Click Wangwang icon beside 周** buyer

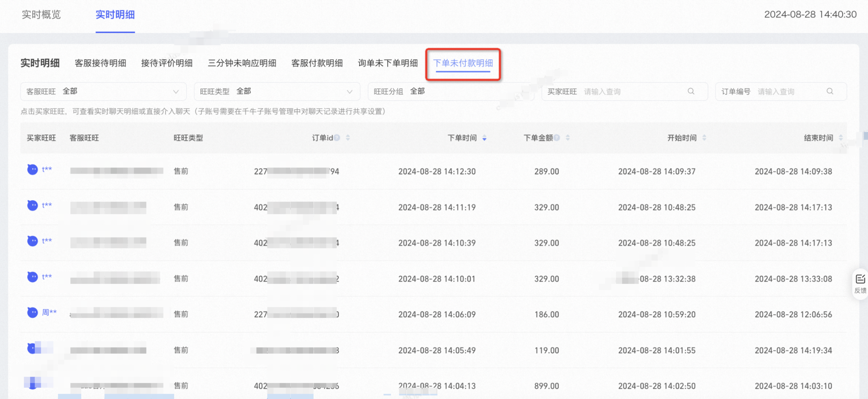[x=33, y=313]
